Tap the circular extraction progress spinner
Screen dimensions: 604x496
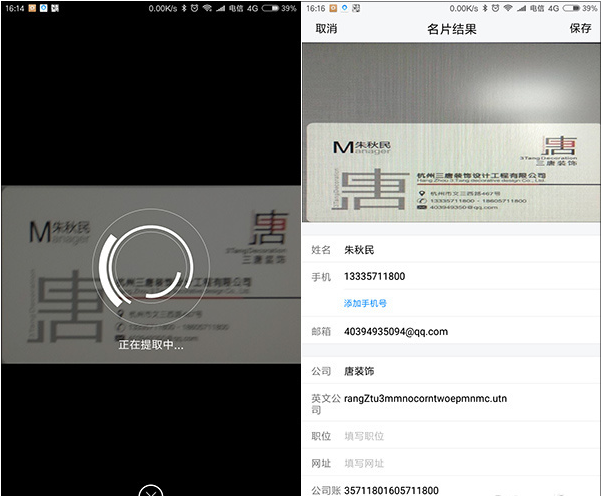pos(151,266)
